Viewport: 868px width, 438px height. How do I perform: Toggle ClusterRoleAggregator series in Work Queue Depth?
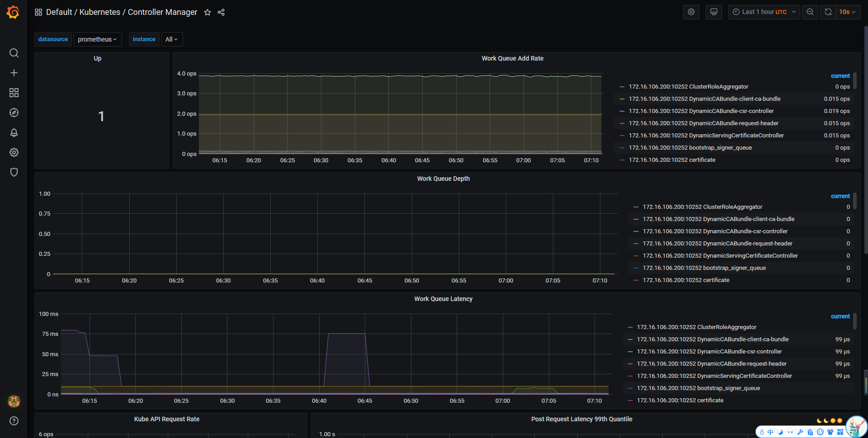[703, 207]
